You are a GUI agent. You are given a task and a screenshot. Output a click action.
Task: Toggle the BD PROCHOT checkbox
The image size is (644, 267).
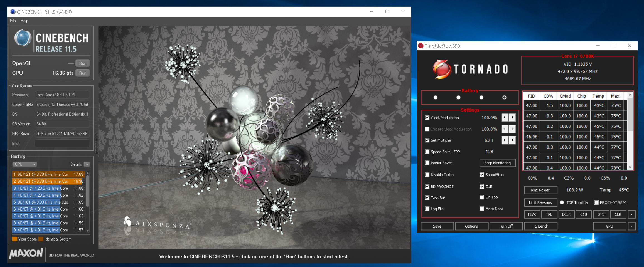427,186
